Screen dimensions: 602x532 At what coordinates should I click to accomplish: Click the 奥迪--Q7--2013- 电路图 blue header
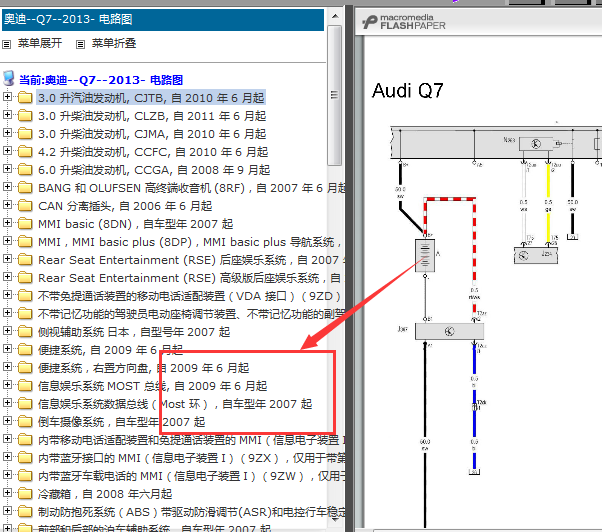pos(163,20)
